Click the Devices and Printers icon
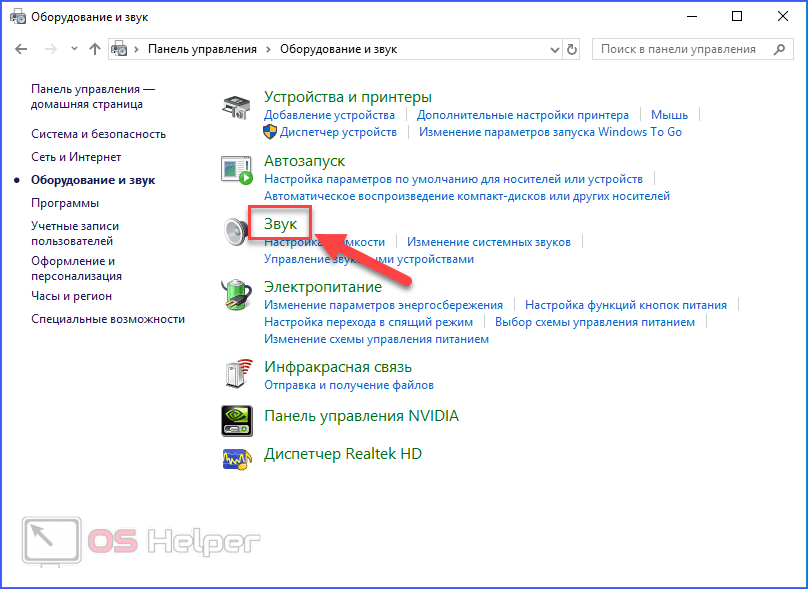This screenshot has width=808, height=589. point(236,106)
